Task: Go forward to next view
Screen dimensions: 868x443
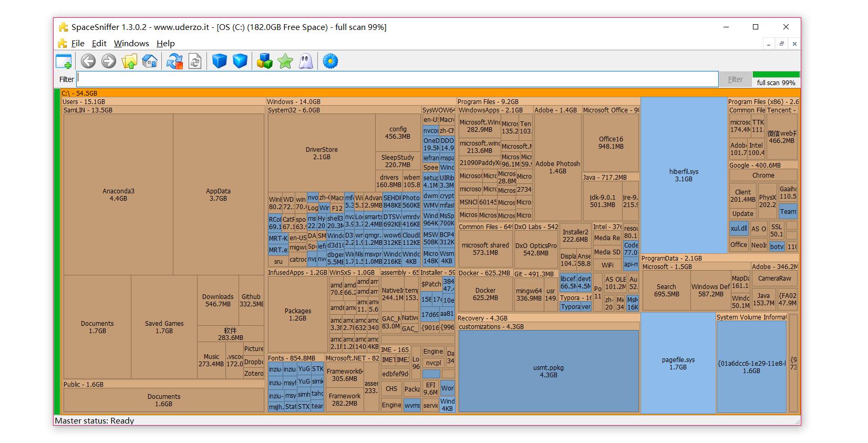Action: click(x=109, y=61)
